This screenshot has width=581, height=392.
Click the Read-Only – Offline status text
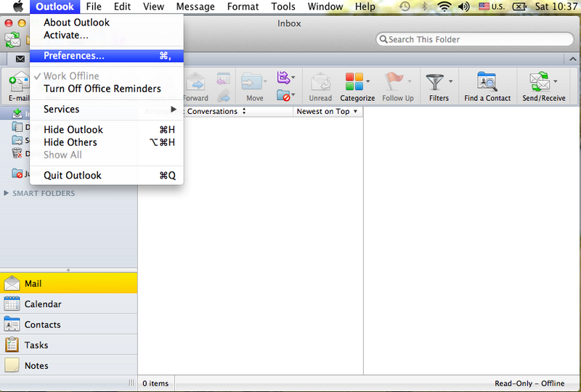coord(529,383)
